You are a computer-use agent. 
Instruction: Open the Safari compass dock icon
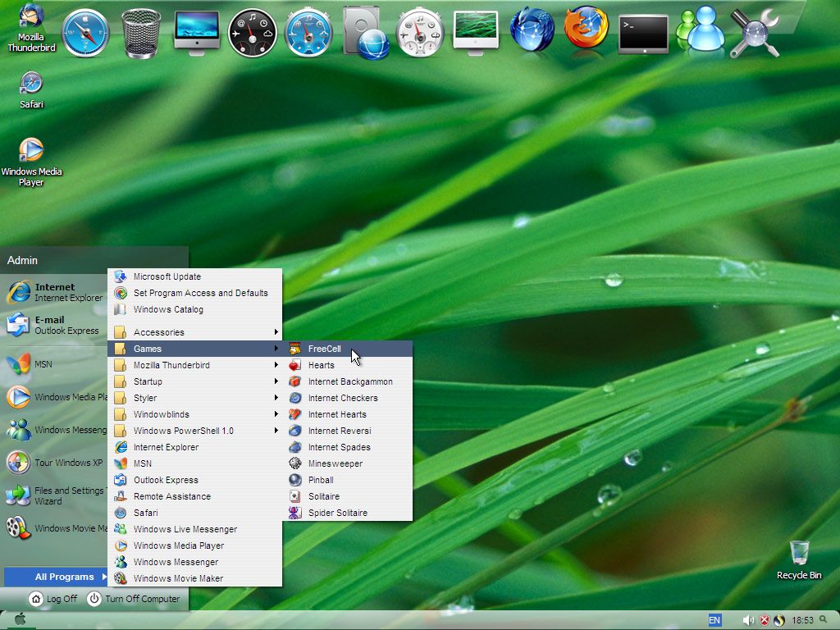click(x=85, y=33)
